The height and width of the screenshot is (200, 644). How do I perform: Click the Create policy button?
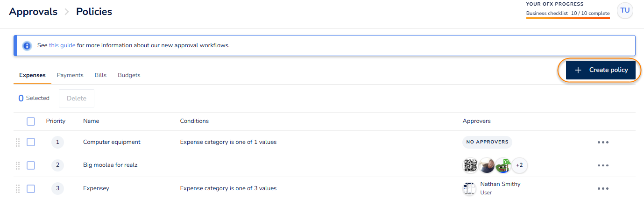601,70
